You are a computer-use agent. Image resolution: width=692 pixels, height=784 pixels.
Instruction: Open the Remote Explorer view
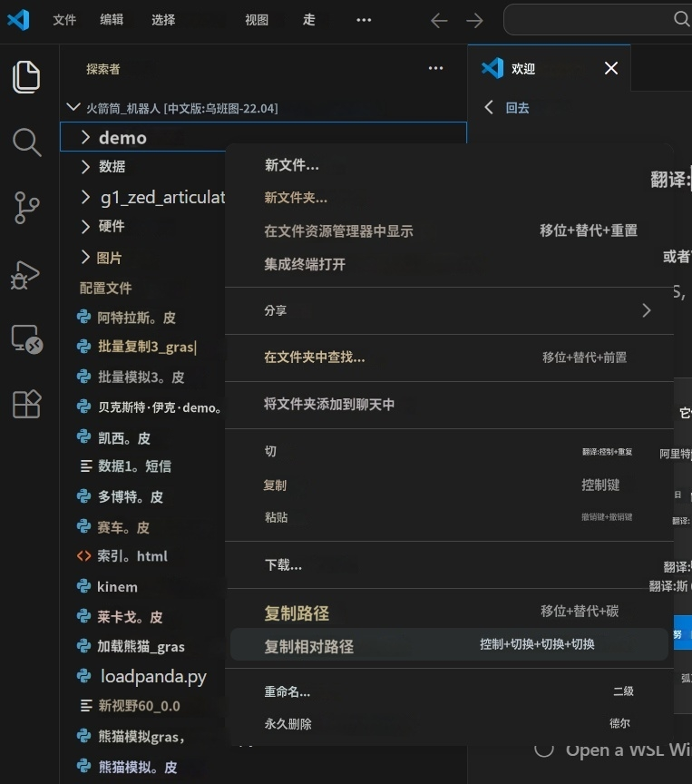click(x=26, y=339)
